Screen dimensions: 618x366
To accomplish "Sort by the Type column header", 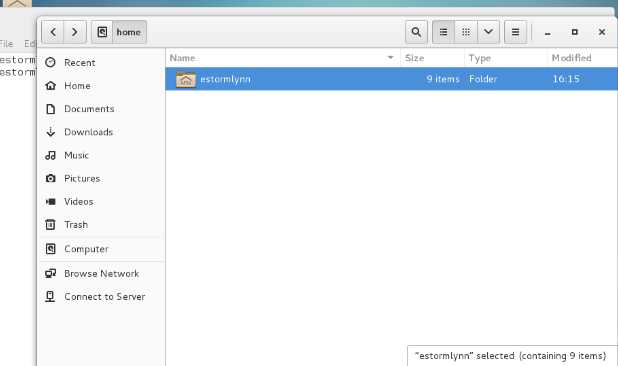I will (506, 58).
